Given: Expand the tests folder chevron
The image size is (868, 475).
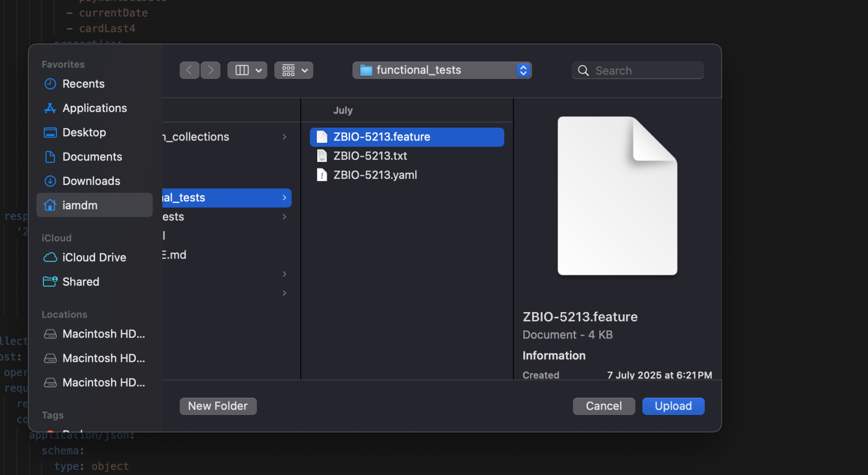Looking at the screenshot, I should (284, 217).
